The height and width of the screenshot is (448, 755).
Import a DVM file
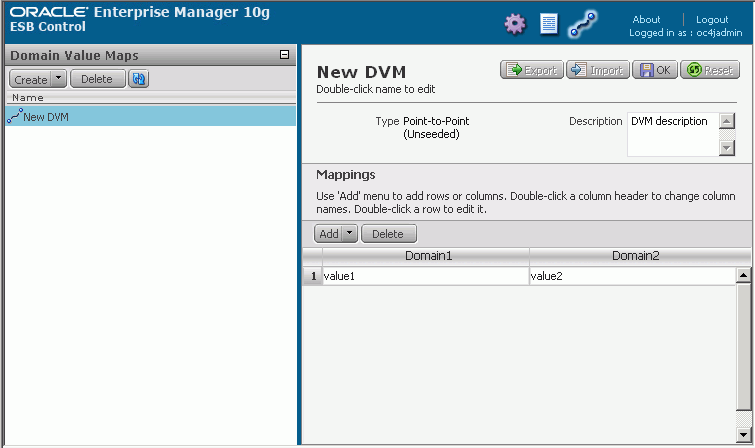pos(598,70)
